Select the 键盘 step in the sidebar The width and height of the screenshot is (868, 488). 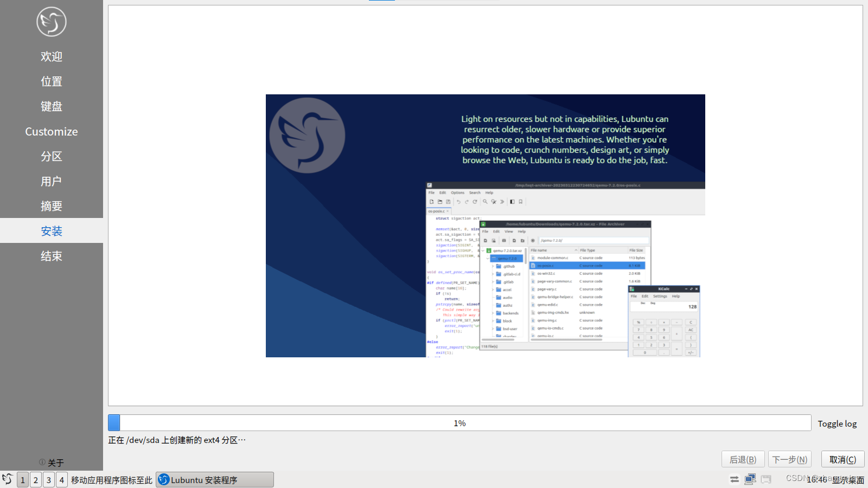[52, 106]
